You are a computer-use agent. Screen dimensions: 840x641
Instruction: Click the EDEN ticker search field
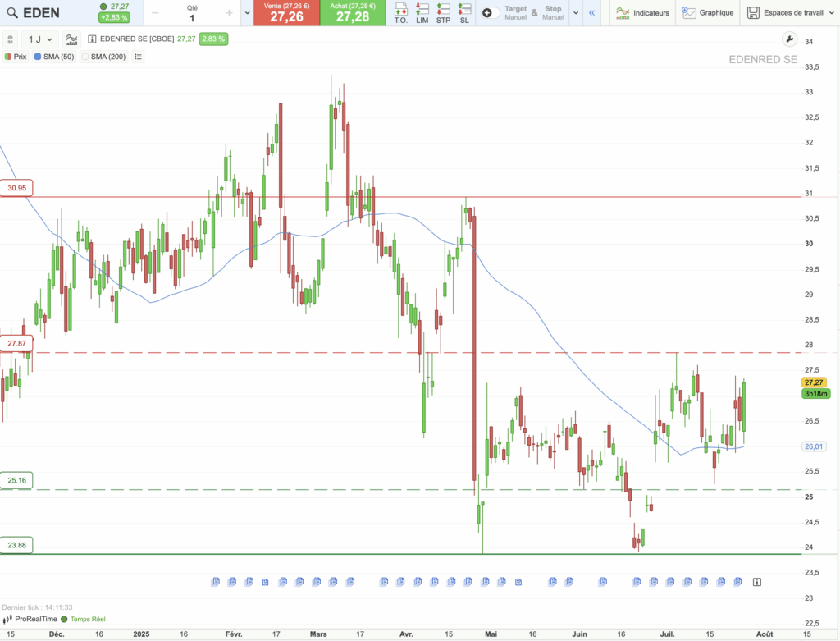point(41,13)
